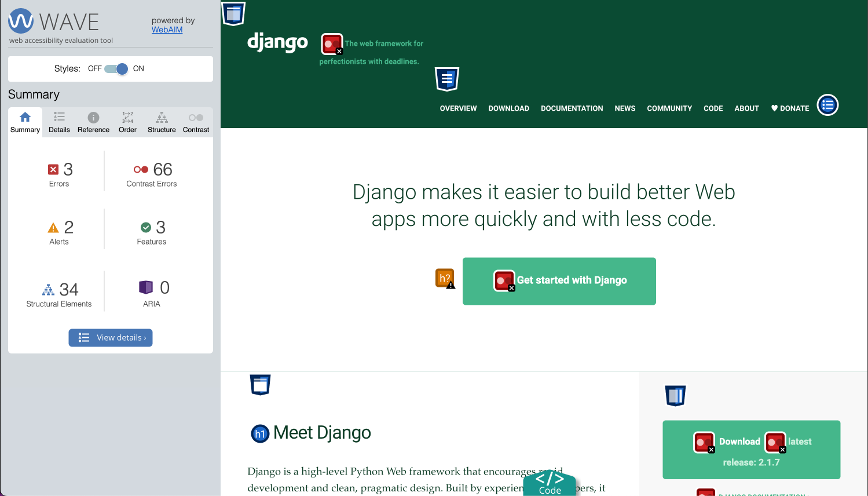This screenshot has width=868, height=496.
Task: Toggle the Styles on/off switch
Action: pos(116,68)
